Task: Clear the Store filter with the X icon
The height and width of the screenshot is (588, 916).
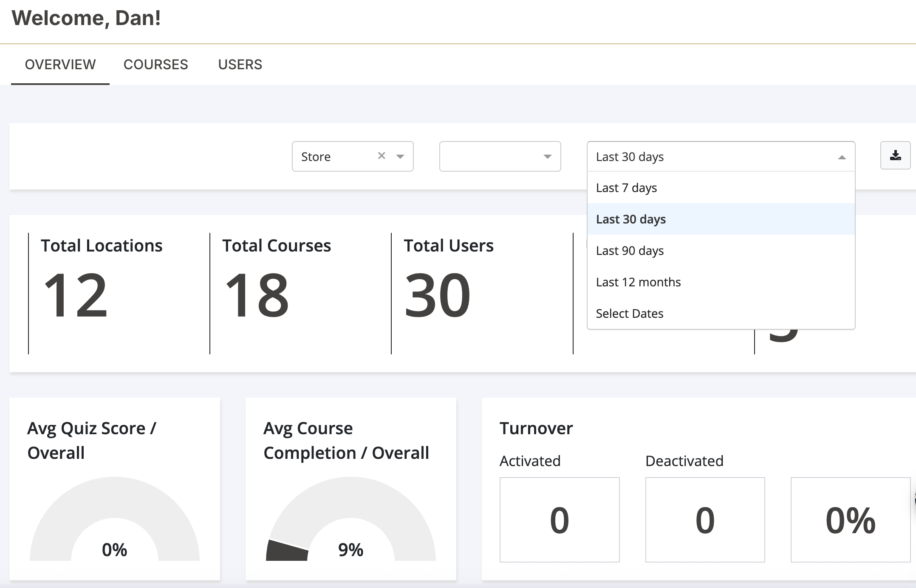Action: pyautogui.click(x=382, y=156)
